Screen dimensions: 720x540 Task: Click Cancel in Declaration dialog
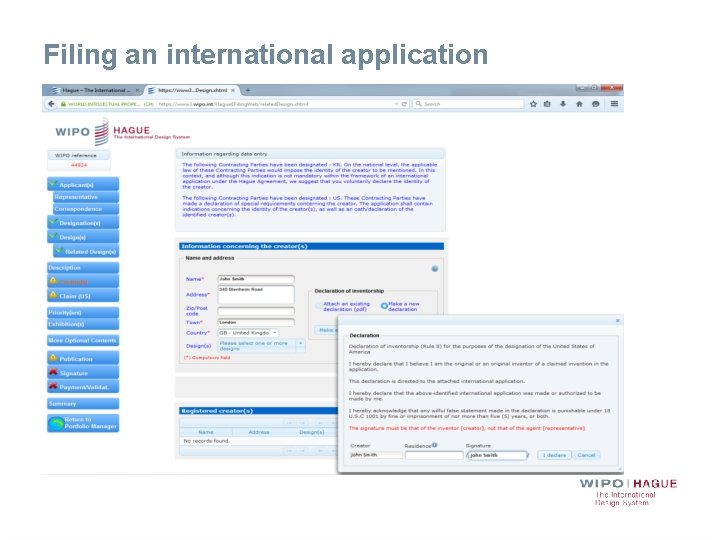point(586,455)
